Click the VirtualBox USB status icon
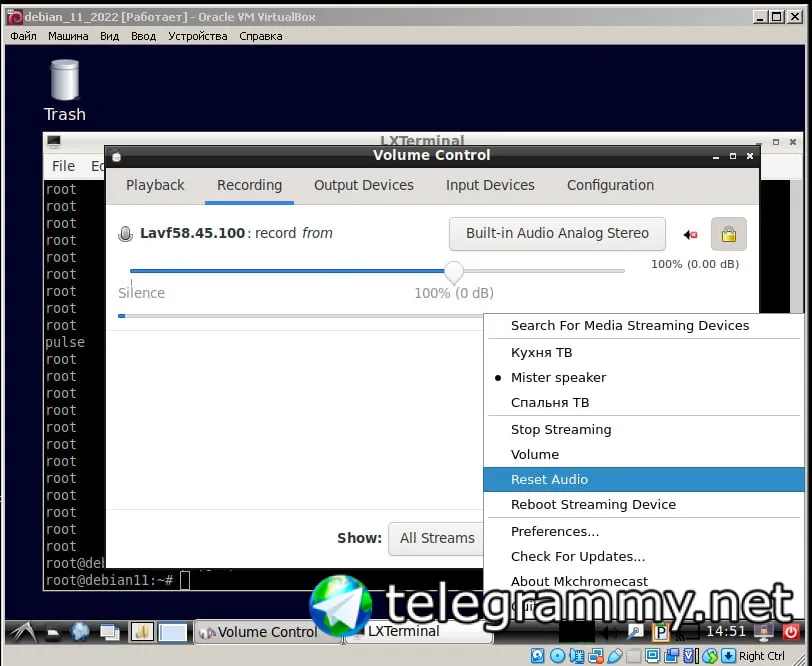The width and height of the screenshot is (812, 666). click(615, 656)
